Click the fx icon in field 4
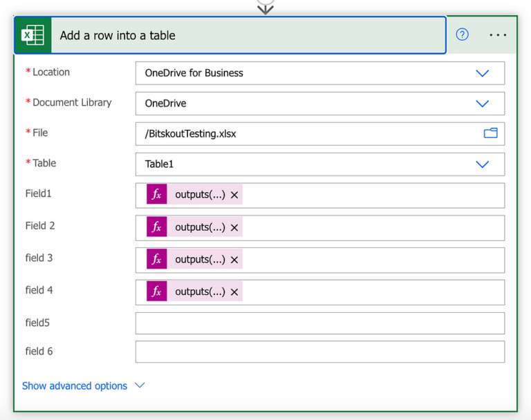The image size is (531, 420). [156, 292]
